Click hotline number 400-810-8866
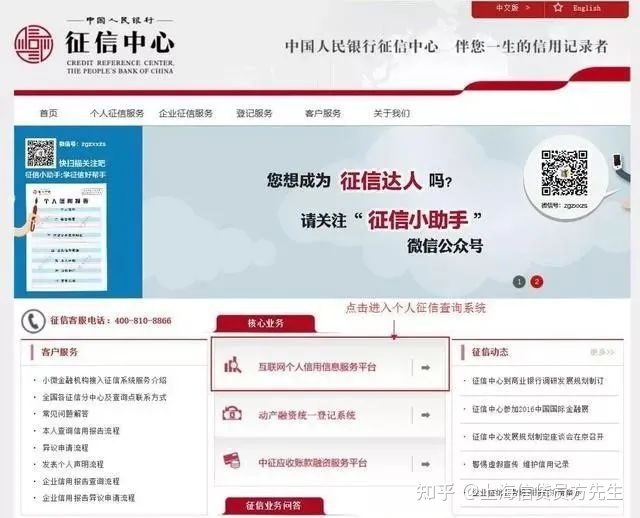Screen dimensions: 640x518 point(143,321)
